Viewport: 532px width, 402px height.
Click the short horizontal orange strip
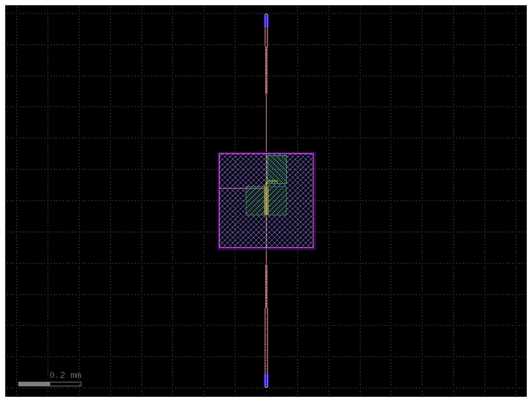(273, 181)
